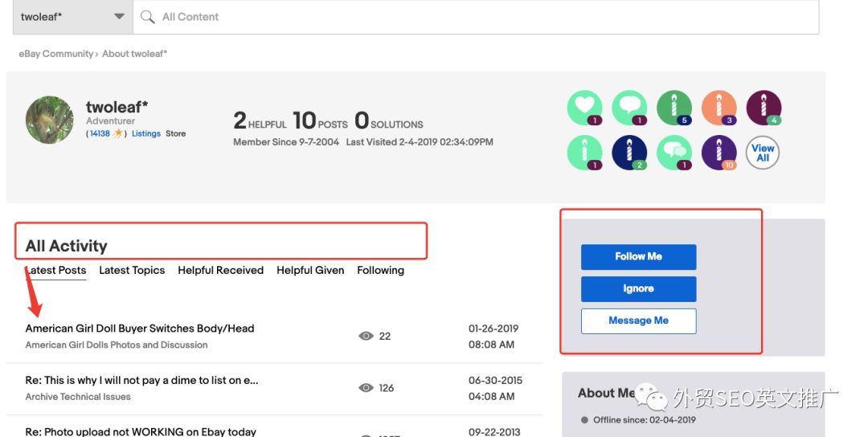
Task: Select the orange candle badge numbered 3
Action: (719, 108)
